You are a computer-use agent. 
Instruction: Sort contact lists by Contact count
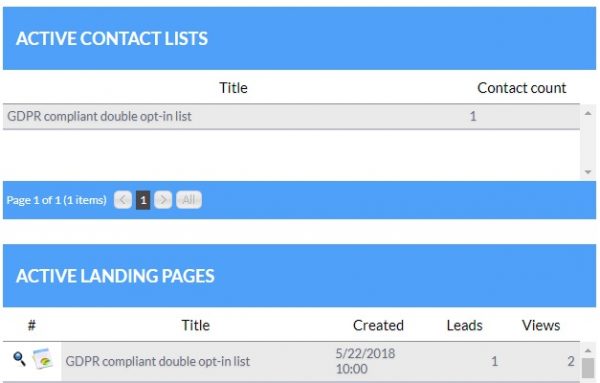(x=522, y=88)
